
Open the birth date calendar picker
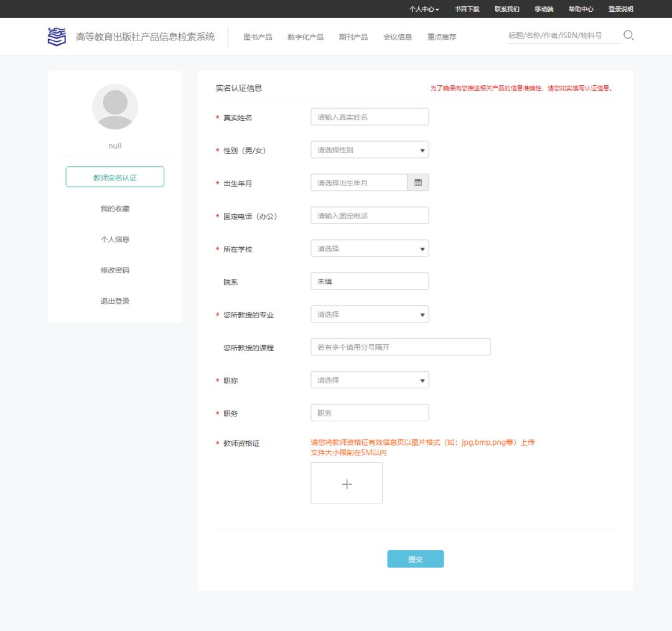point(418,182)
